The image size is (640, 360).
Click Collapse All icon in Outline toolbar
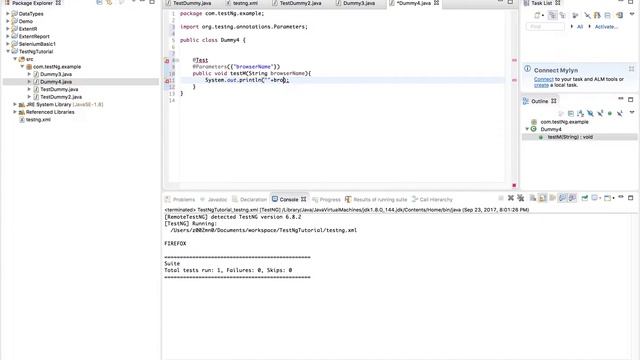point(571,113)
